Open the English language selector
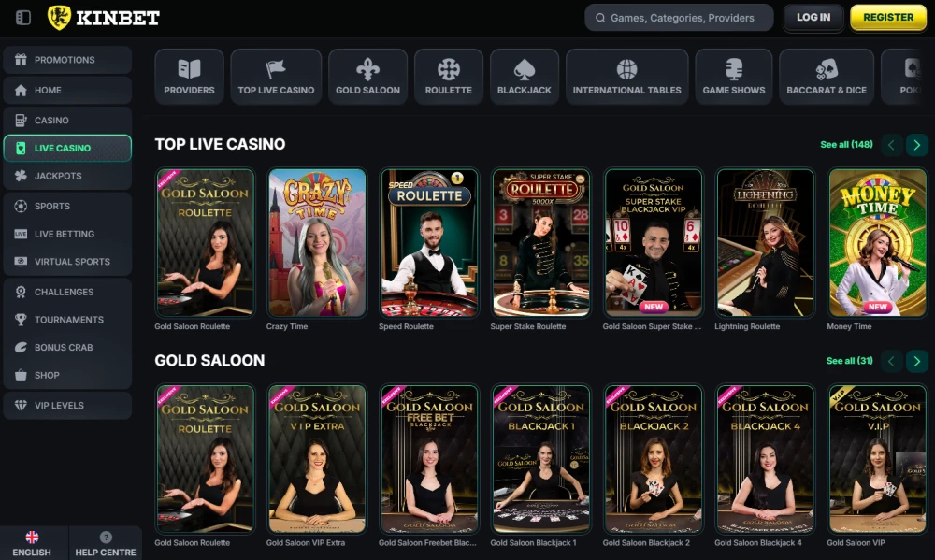The width and height of the screenshot is (935, 560). pos(33,542)
